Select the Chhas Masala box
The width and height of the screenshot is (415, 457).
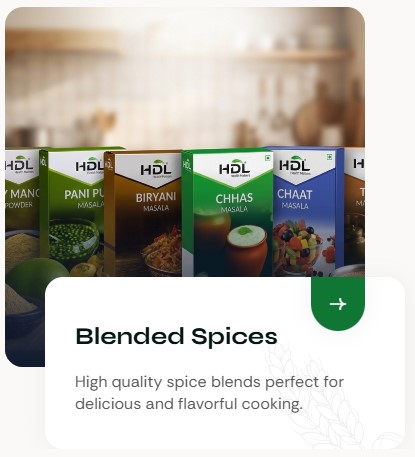tap(228, 213)
